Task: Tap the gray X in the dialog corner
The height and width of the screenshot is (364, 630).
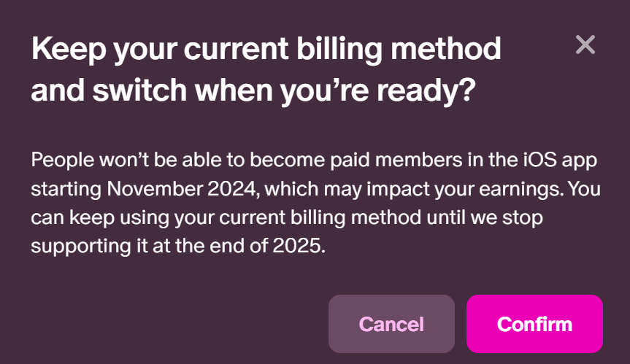Action: 585,44
